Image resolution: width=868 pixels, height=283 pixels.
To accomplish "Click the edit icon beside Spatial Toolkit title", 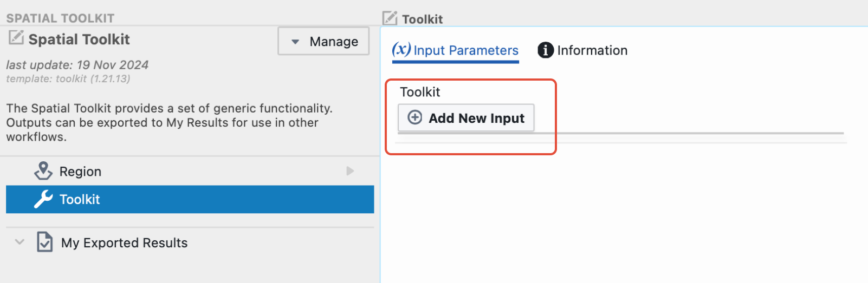I will coord(16,37).
